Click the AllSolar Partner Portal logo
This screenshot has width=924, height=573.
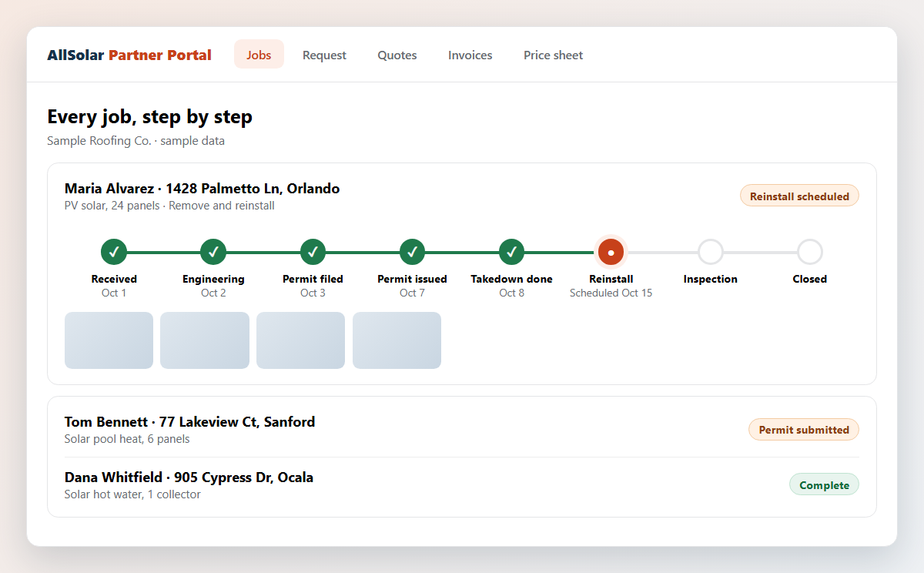click(129, 55)
